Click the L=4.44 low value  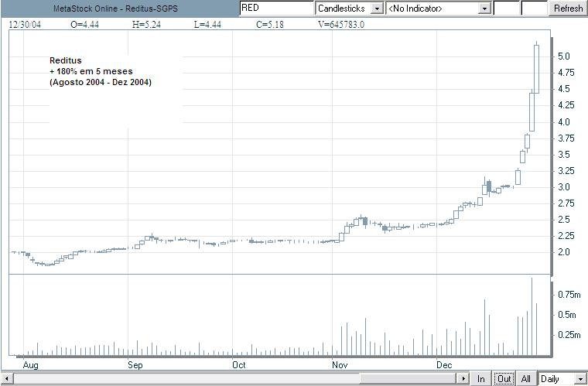point(207,25)
